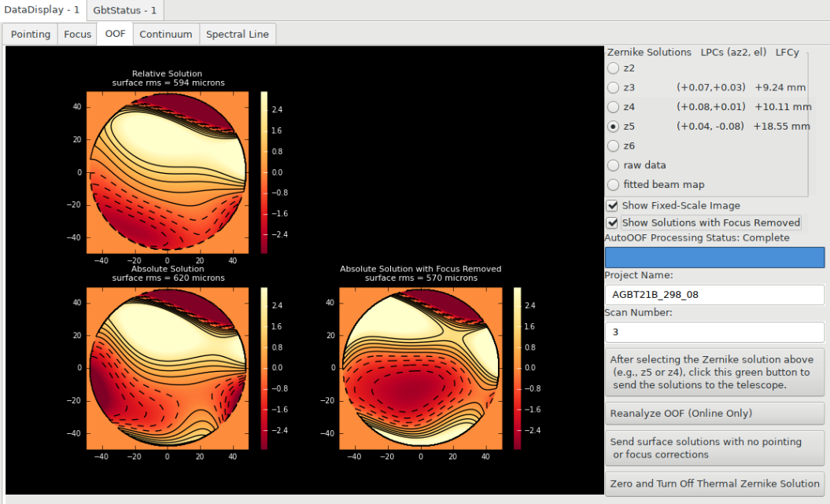Click the z3 LFCy value +9.24 mm
Viewport: 830px width, 504px height.
[x=780, y=88]
